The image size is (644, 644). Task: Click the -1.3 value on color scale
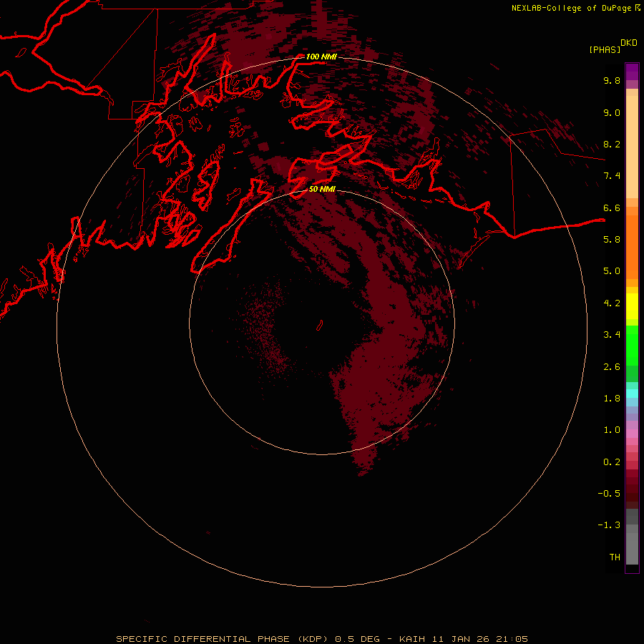(x=609, y=525)
